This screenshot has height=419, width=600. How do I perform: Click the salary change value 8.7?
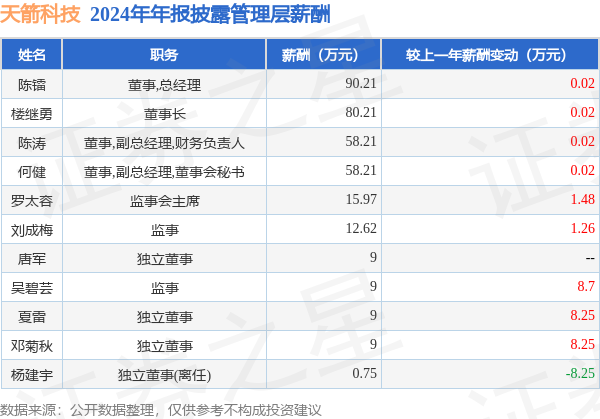586,287
